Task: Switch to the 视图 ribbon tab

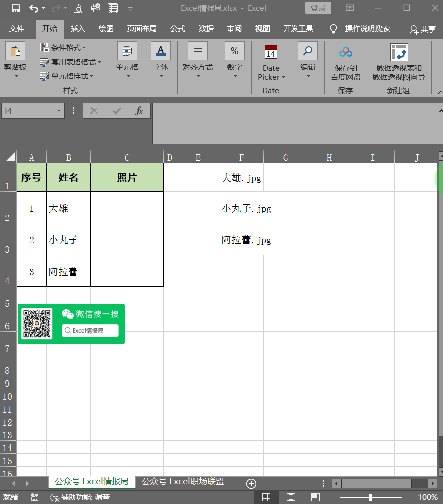Action: coord(262,29)
